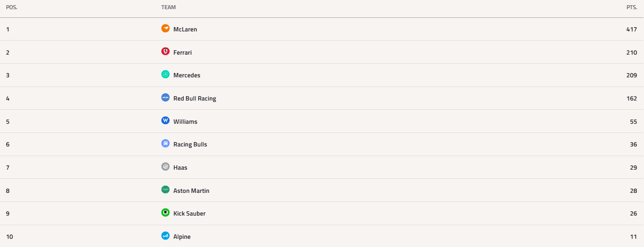Select the Mercedes team name
644x247 pixels.
187,75
